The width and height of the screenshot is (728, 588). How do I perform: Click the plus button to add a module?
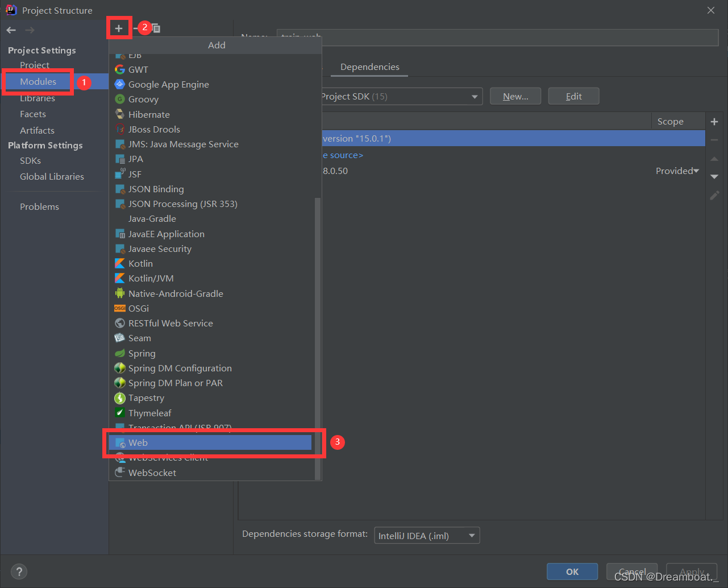(119, 28)
